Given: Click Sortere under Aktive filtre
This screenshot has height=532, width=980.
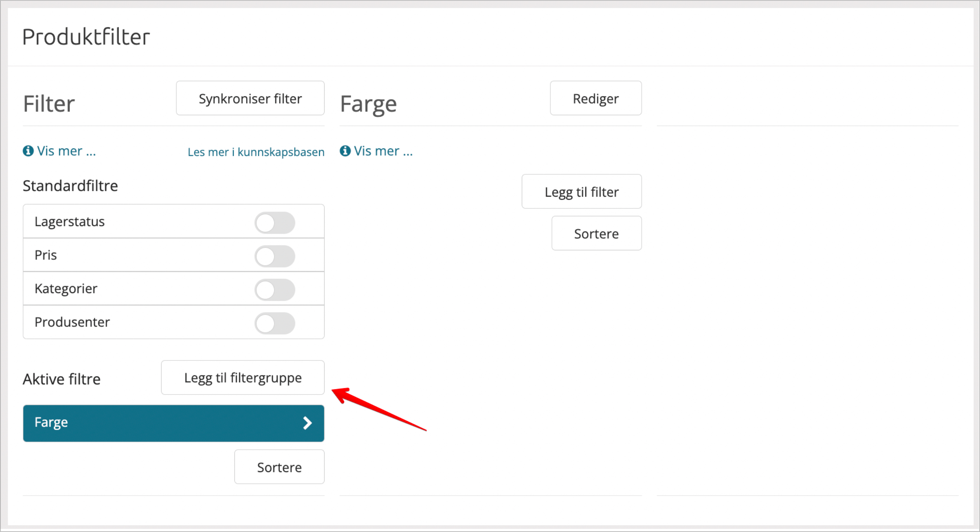Looking at the screenshot, I should pos(279,467).
